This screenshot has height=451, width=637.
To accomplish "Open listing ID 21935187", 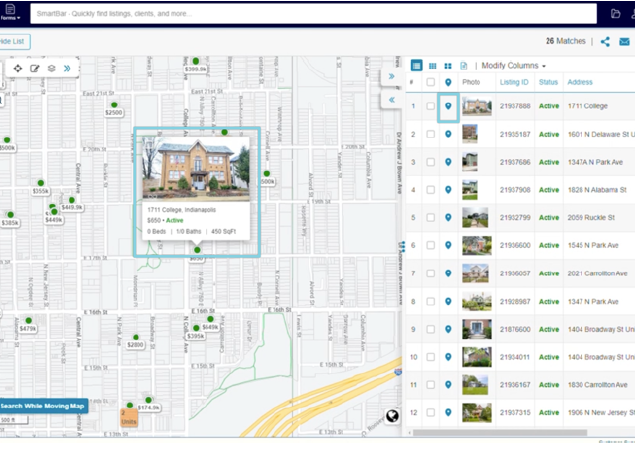I will pyautogui.click(x=515, y=134).
